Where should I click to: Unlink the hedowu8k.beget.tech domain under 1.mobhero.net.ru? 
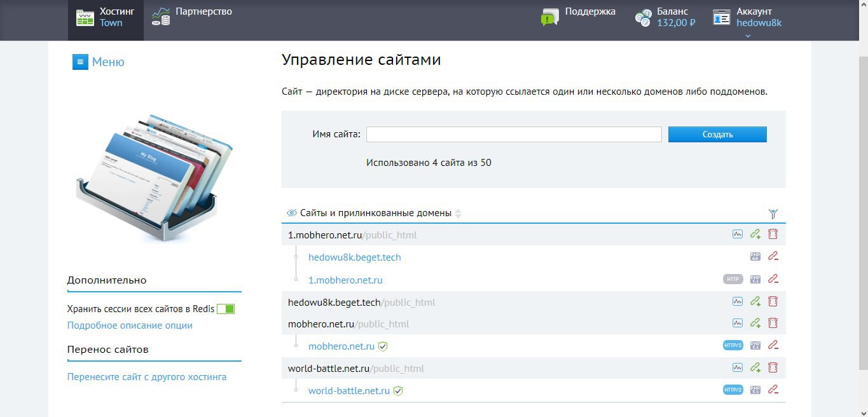tap(773, 257)
